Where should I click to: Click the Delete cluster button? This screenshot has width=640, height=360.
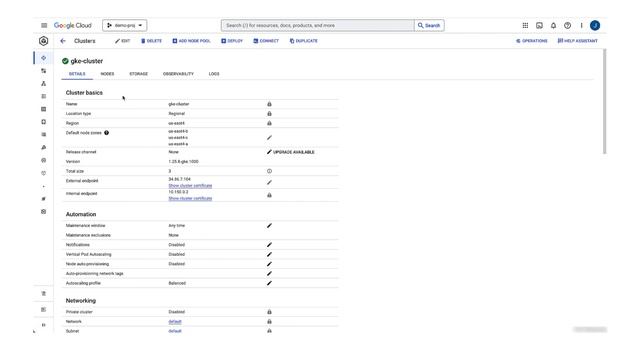coord(151,41)
